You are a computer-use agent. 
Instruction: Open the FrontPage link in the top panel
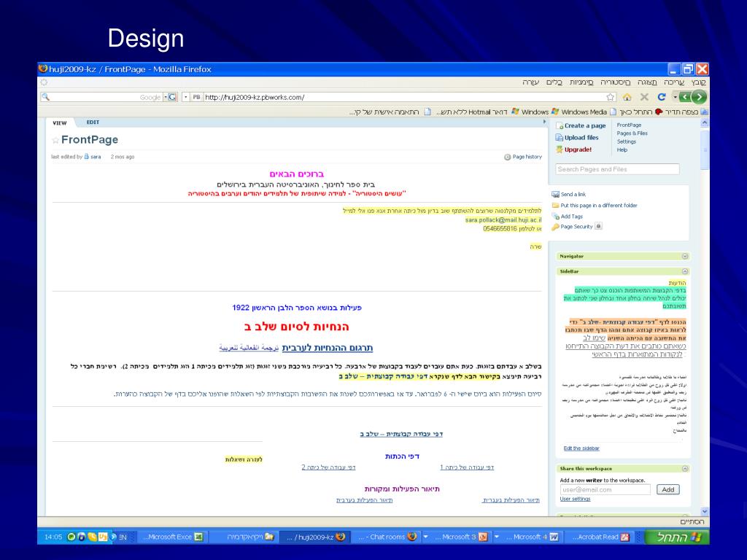click(629, 125)
